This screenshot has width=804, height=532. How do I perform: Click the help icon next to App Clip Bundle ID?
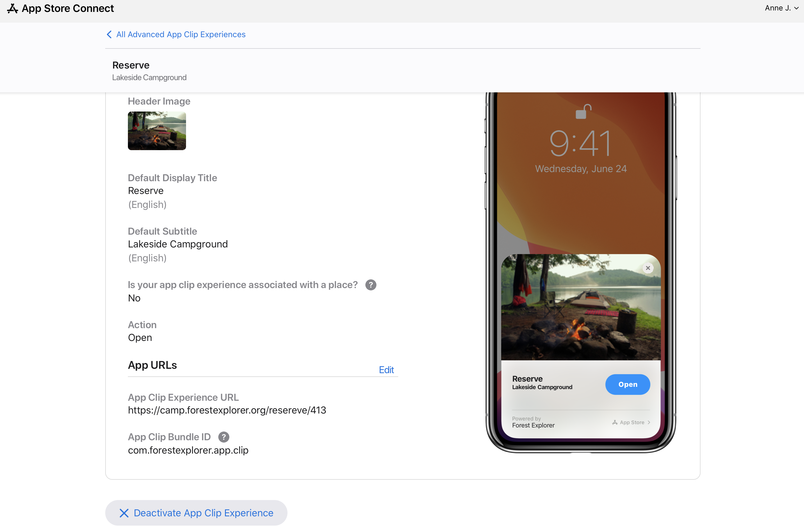click(224, 437)
